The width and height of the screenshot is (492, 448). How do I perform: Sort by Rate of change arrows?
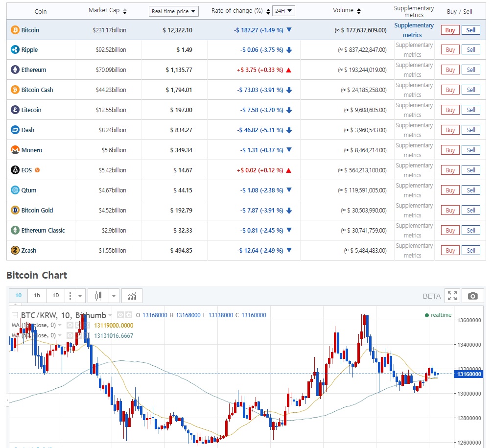tap(268, 12)
